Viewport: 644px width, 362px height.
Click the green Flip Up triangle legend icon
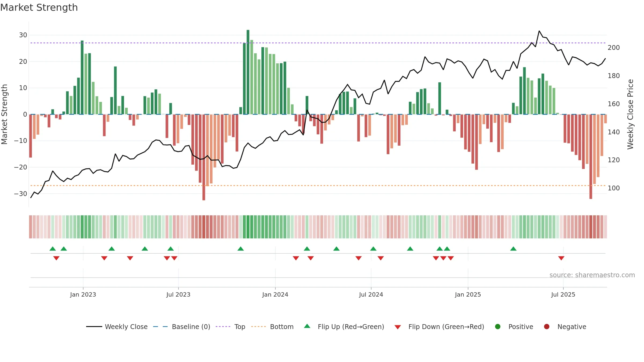point(307,326)
